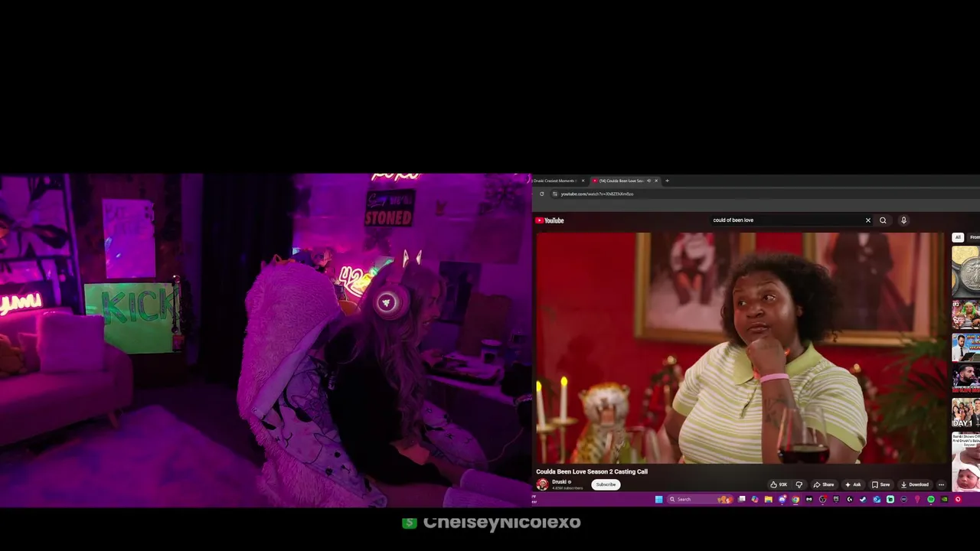Click the YouTube video player
This screenshot has height=551, width=980.
(740, 347)
